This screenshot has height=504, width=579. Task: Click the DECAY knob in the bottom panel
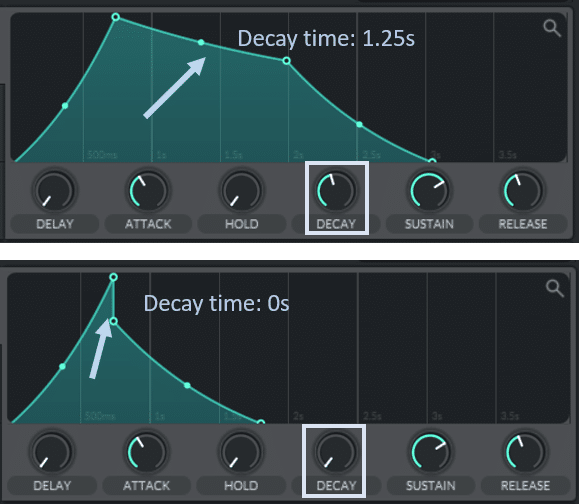[x=336, y=452]
